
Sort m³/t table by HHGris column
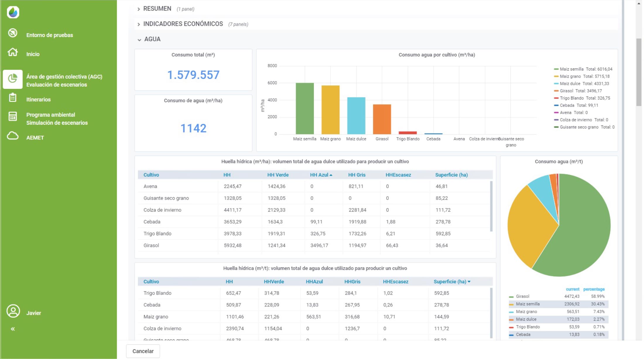(352, 281)
